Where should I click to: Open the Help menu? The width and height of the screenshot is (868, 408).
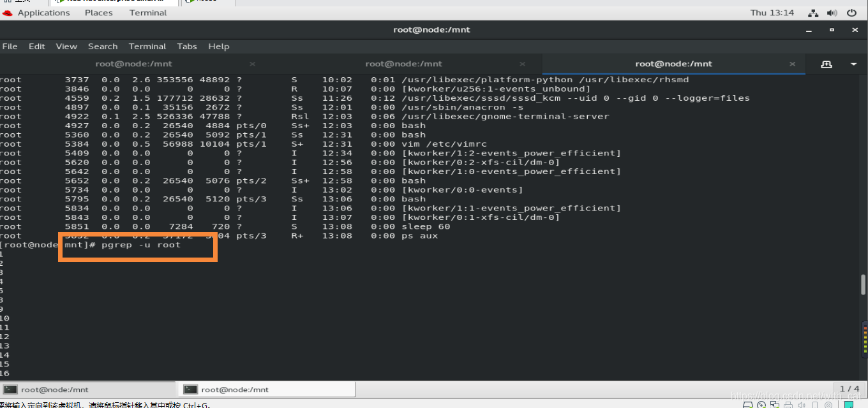coord(218,47)
